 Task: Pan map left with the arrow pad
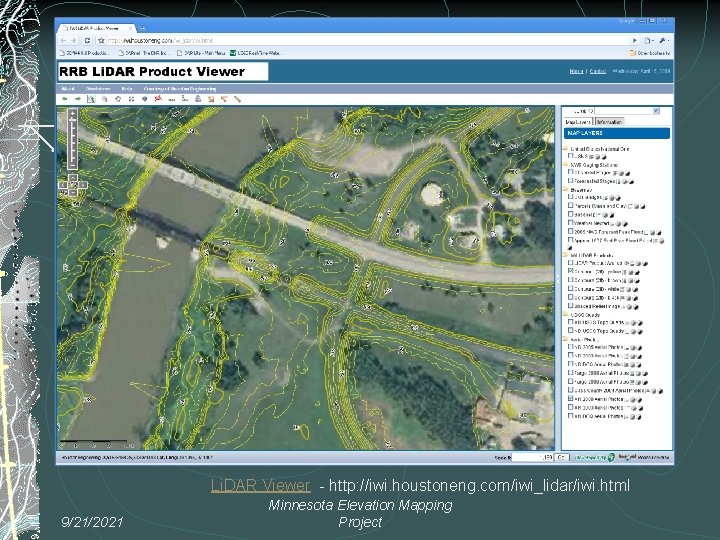point(63,185)
